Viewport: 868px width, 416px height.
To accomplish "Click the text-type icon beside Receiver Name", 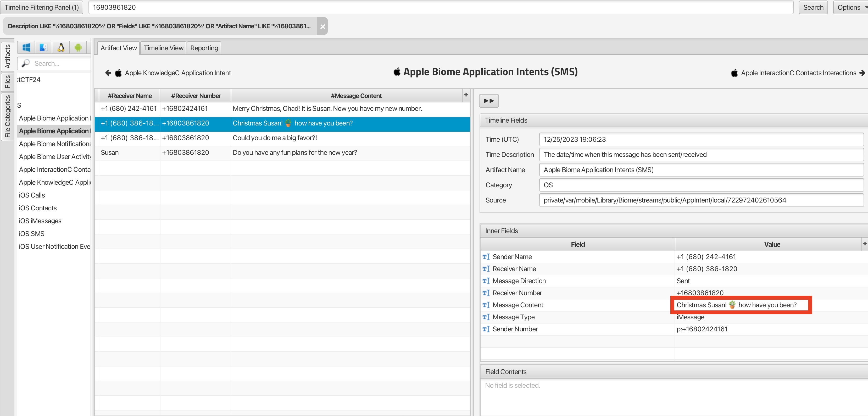I will point(486,269).
